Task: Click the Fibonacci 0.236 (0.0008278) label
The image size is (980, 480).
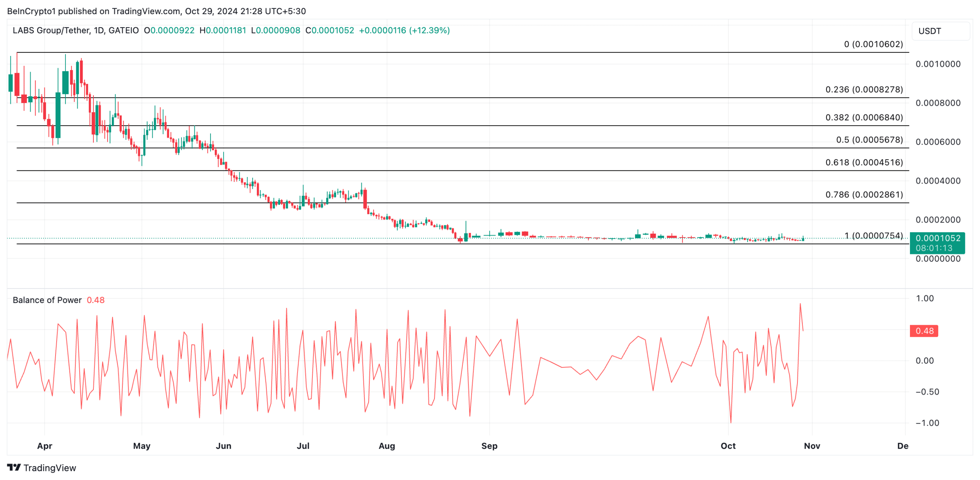Action: click(x=864, y=89)
